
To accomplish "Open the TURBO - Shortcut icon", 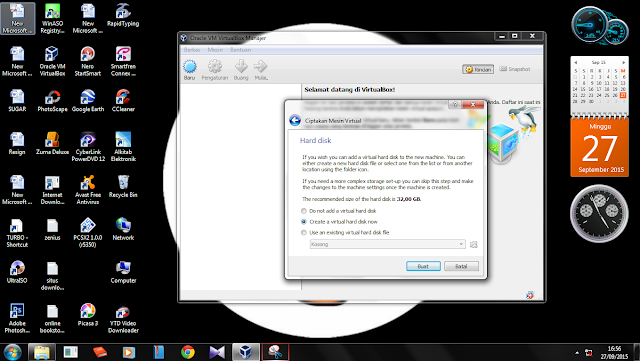I will coord(17,232).
